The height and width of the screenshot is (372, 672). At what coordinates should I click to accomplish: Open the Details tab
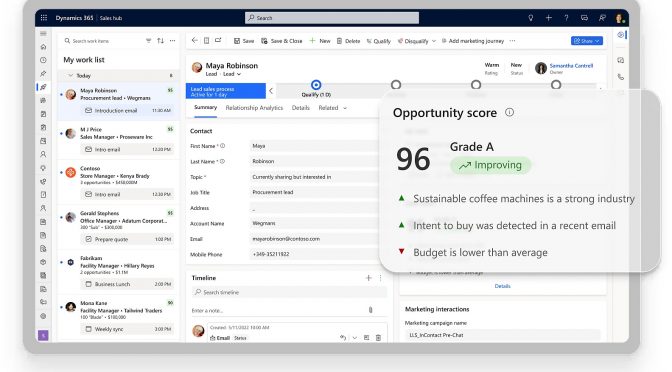coord(300,108)
